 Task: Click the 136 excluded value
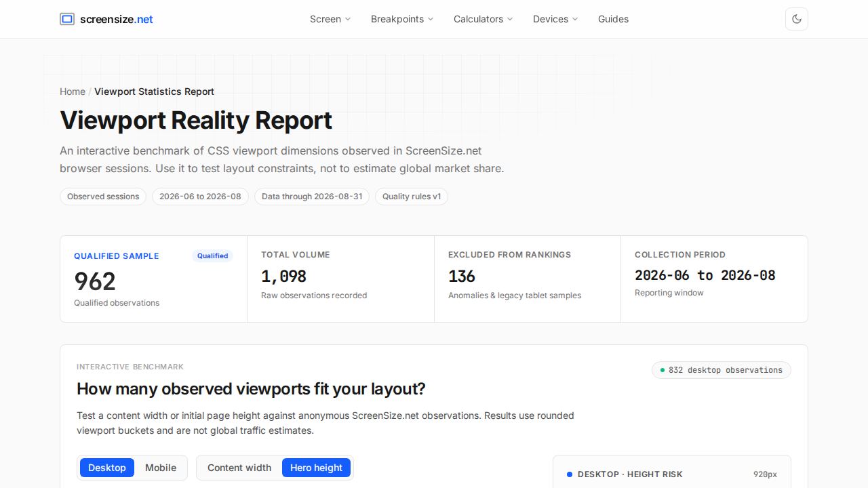point(462,277)
